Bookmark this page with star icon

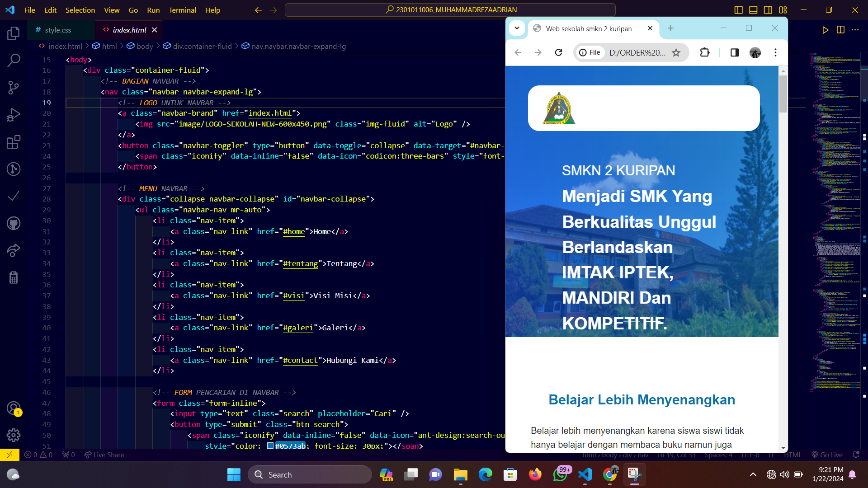click(676, 53)
